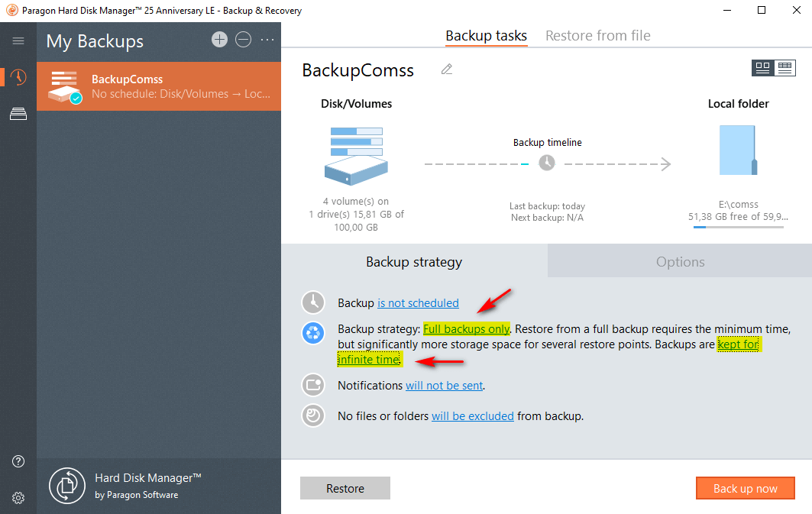Switch to Backup tasks tab
812x514 pixels.
point(487,36)
